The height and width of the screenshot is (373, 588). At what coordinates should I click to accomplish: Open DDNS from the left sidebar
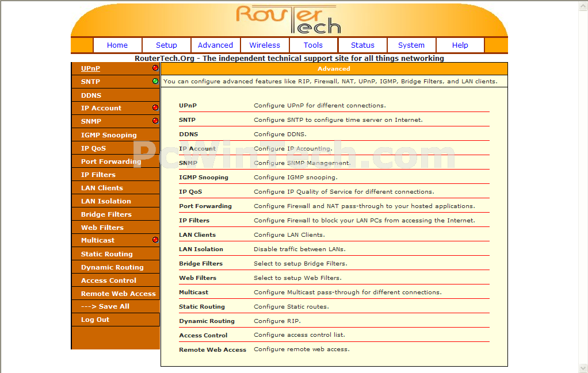91,95
